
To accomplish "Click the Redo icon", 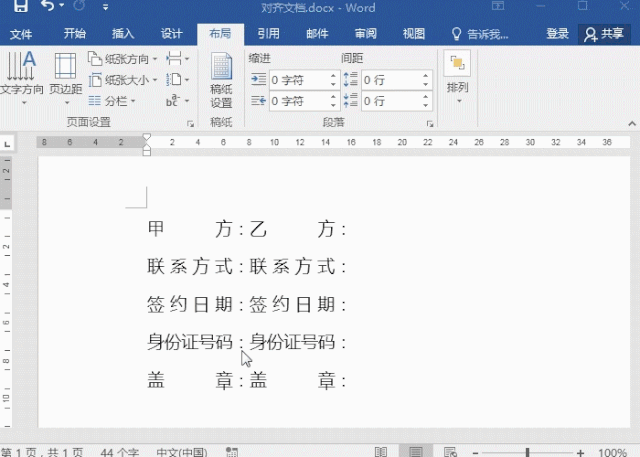I will click(x=79, y=5).
